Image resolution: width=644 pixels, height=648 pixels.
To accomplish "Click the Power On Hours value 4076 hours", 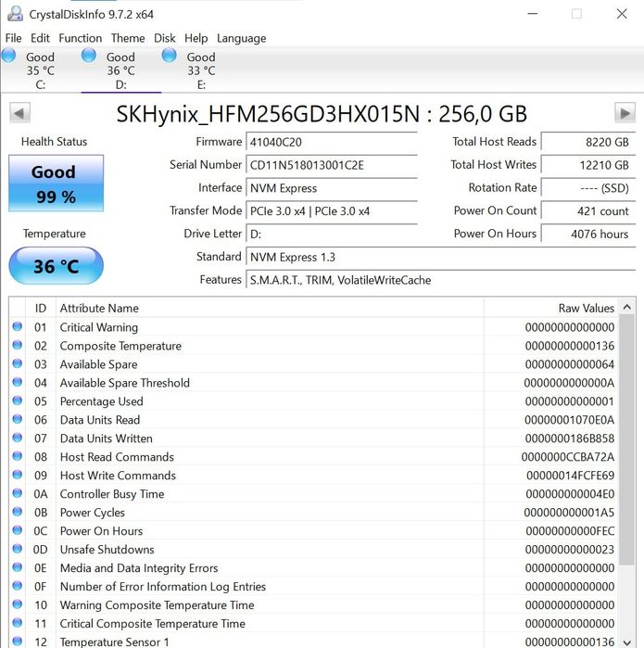I will (x=588, y=234).
